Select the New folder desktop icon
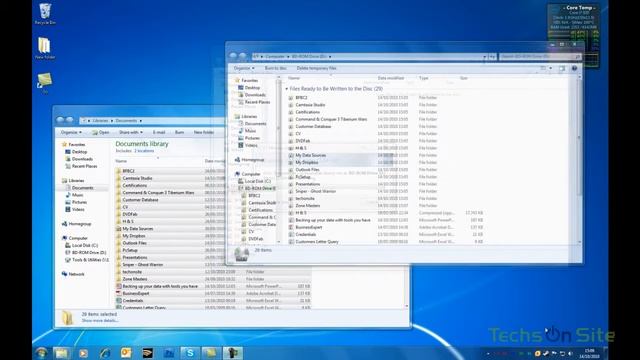Screen dimensions: 640x360 click(x=44, y=48)
